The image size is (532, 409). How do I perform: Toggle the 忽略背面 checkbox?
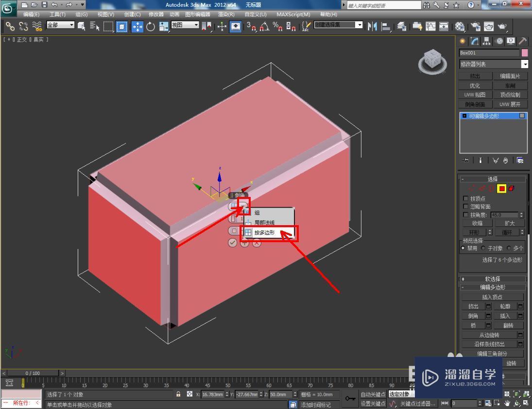[466, 206]
